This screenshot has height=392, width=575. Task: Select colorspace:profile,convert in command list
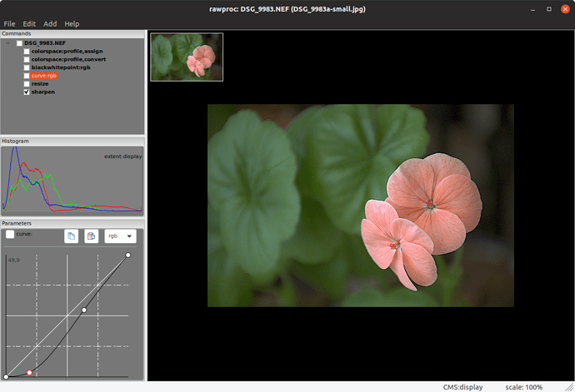pos(69,59)
